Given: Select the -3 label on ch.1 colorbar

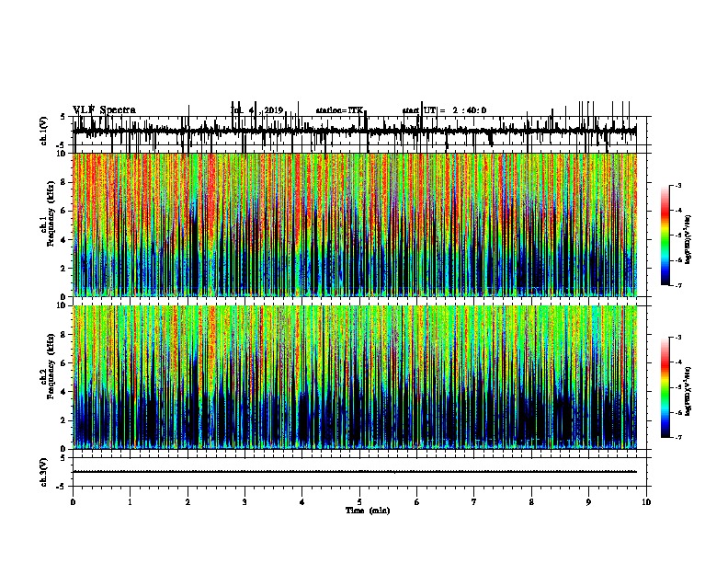Looking at the screenshot, I should (678, 185).
